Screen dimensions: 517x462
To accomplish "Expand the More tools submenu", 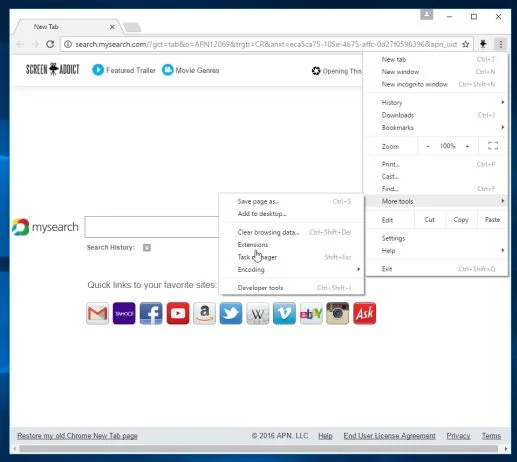I will pos(436,201).
